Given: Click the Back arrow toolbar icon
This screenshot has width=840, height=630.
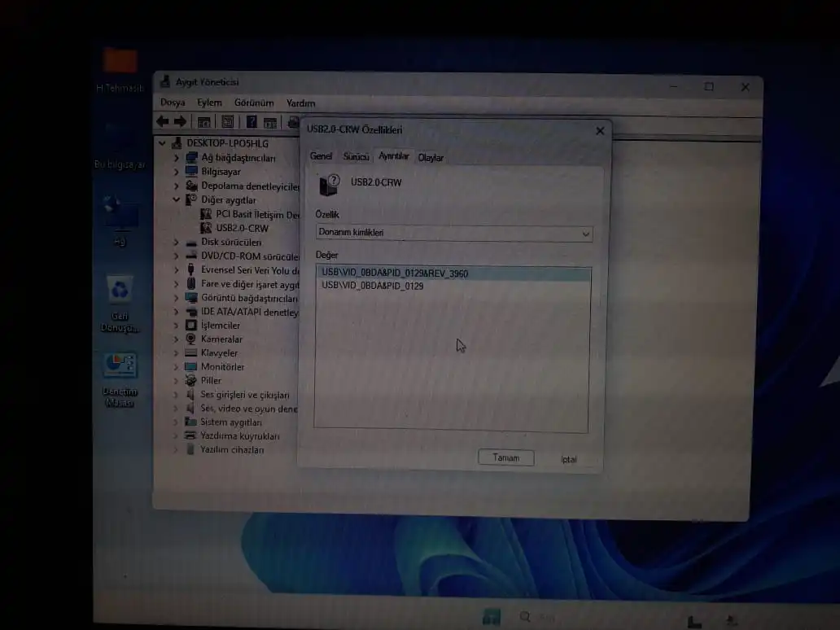Looking at the screenshot, I should tap(163, 121).
